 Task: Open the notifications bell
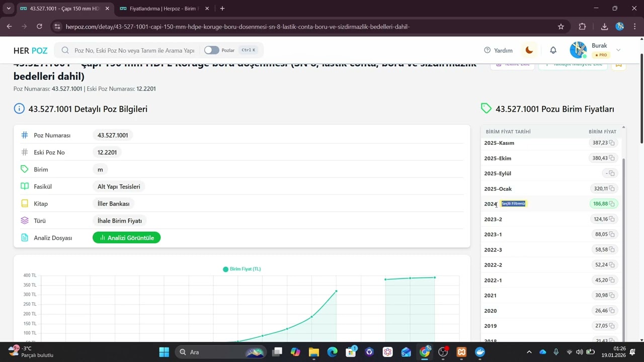pos(553,50)
